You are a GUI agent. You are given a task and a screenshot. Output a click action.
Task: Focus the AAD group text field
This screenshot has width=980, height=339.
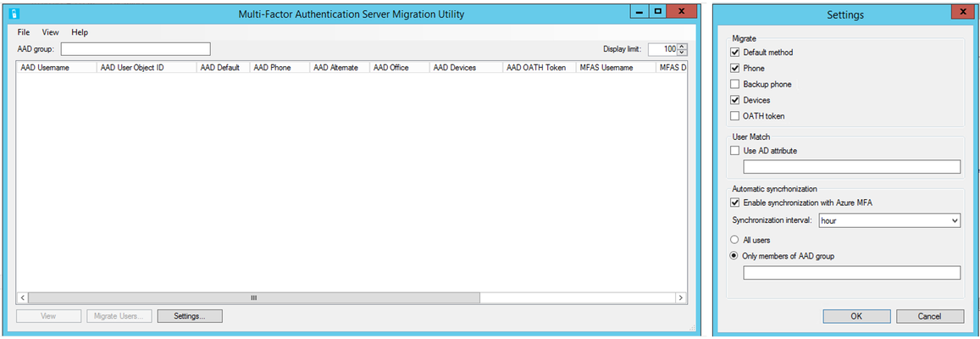click(136, 49)
